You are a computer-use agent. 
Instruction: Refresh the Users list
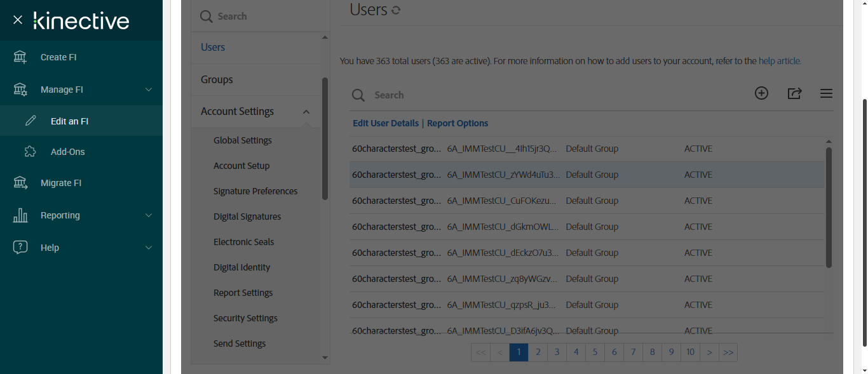pos(396,10)
